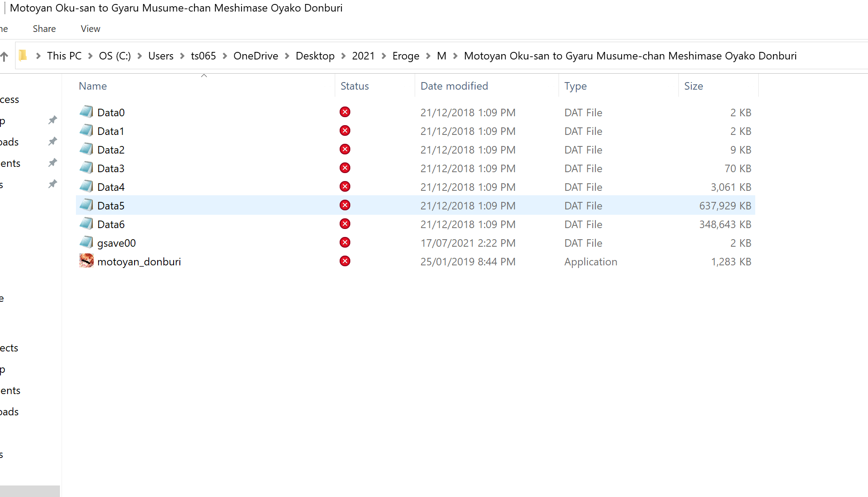Click the first pin icon in Quick access

53,120
